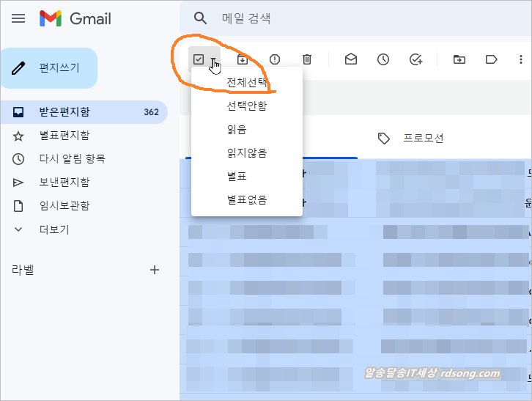Move mail using the folder icon
The image size is (532, 401).
click(459, 59)
